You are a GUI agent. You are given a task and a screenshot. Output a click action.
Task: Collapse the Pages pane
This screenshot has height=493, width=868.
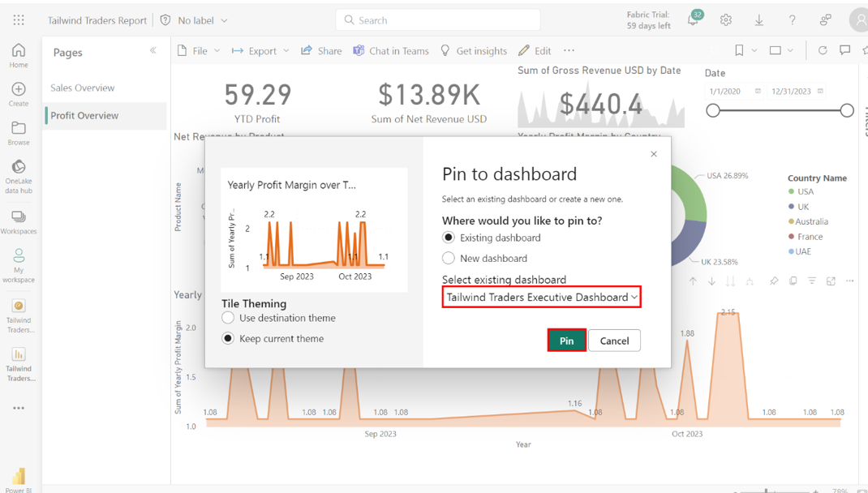click(x=153, y=51)
